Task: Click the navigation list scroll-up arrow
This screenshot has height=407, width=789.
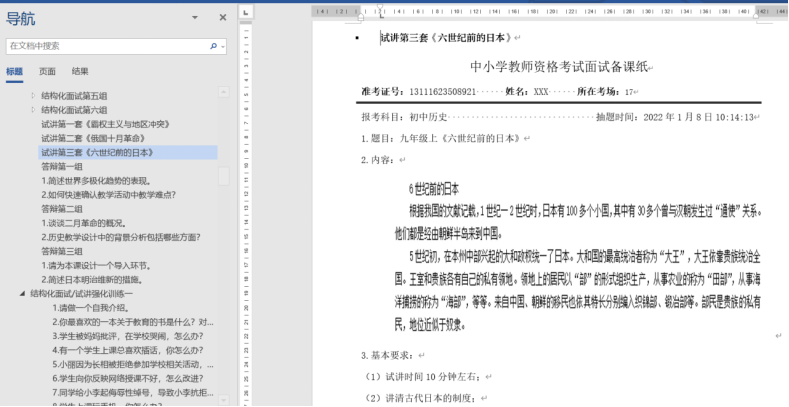Action: coord(225,94)
